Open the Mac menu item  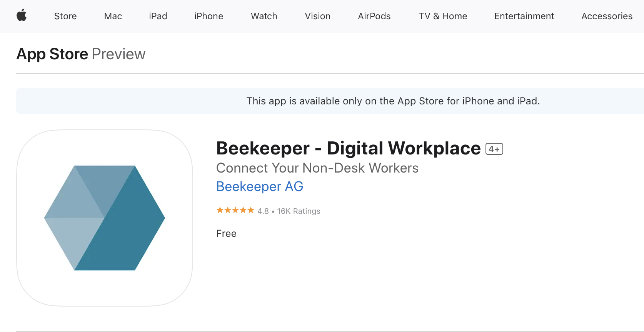click(113, 16)
